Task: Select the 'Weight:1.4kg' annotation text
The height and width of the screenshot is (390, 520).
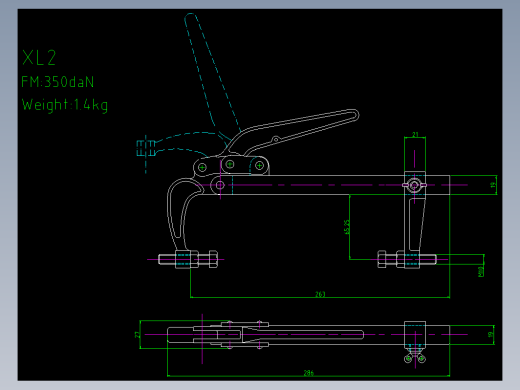Action: point(65,105)
